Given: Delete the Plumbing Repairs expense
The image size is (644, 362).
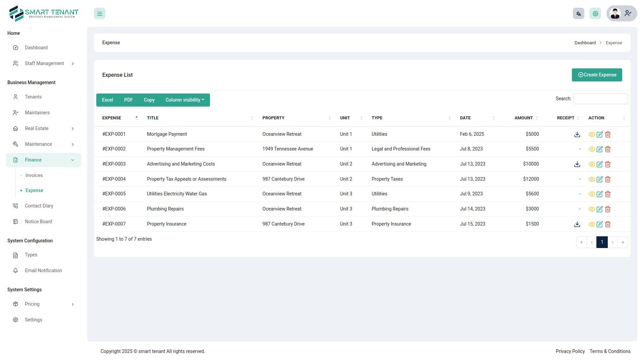Looking at the screenshot, I should [x=607, y=209].
